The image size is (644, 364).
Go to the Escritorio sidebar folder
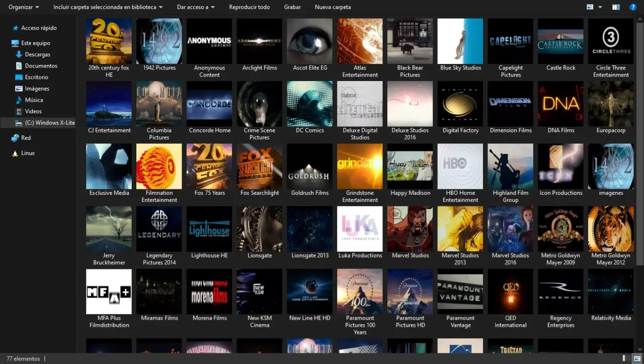[x=36, y=78]
